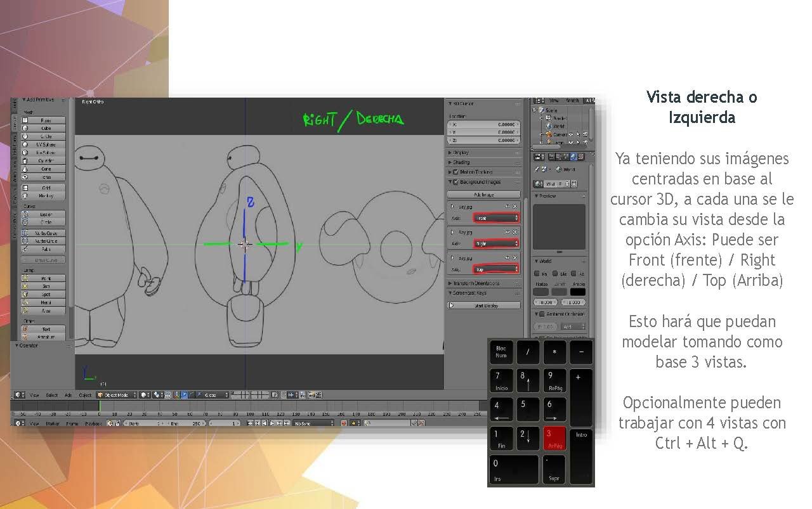The image size is (812, 509).
Task: Add a Bezier curve
Action: click(43, 214)
